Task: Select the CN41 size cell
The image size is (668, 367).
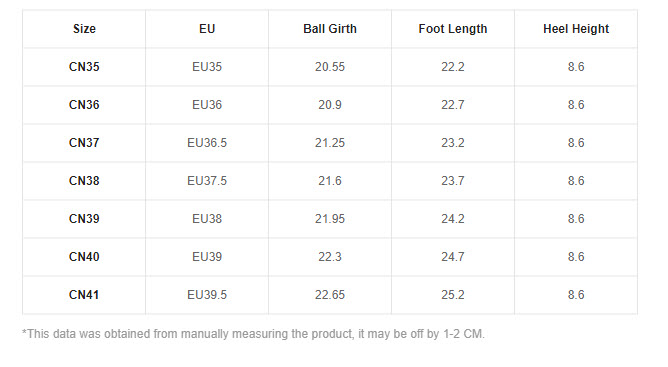Action: [84, 295]
